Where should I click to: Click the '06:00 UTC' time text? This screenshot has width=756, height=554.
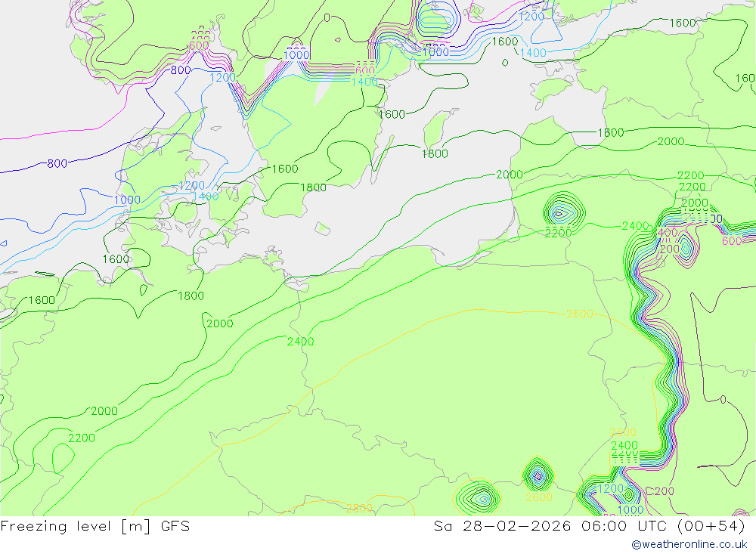click(x=624, y=525)
